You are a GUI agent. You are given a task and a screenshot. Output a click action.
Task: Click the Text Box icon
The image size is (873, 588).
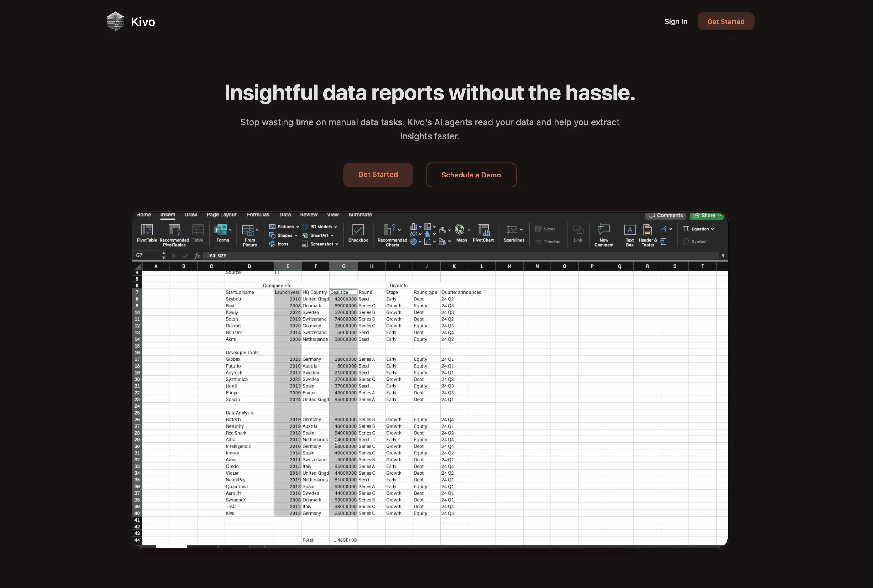(x=630, y=230)
